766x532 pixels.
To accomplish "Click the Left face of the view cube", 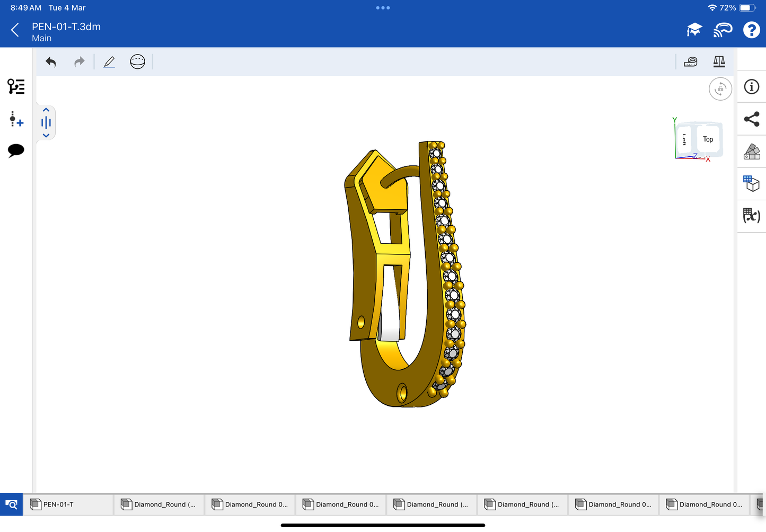I will click(x=684, y=140).
